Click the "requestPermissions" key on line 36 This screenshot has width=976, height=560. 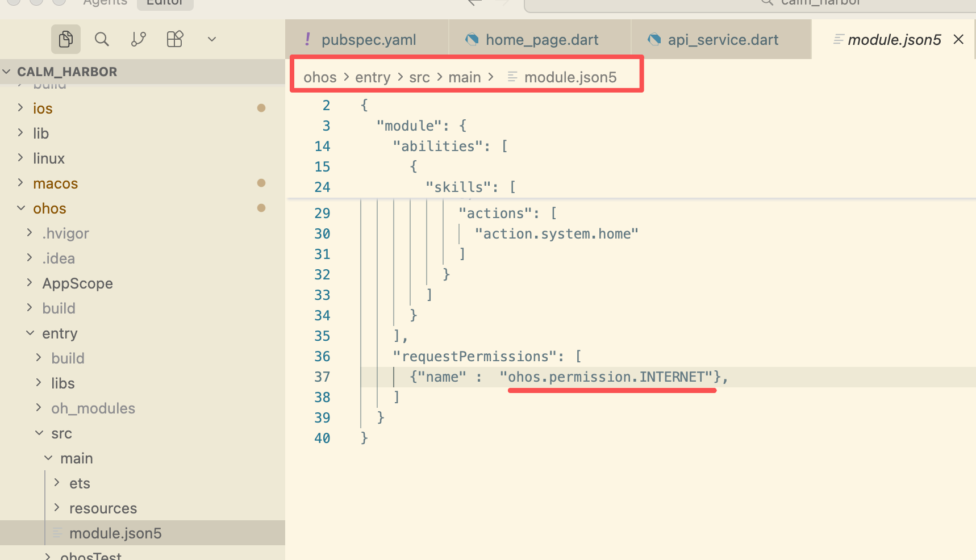click(x=474, y=356)
